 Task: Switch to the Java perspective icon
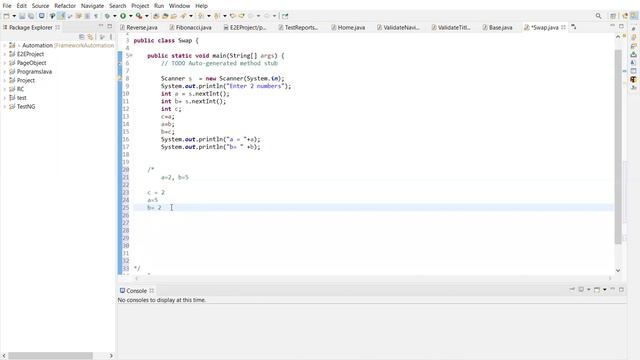[634, 16]
